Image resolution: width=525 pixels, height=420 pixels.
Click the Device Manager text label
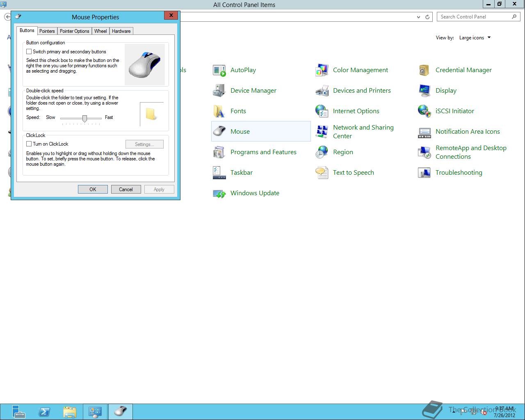point(253,91)
